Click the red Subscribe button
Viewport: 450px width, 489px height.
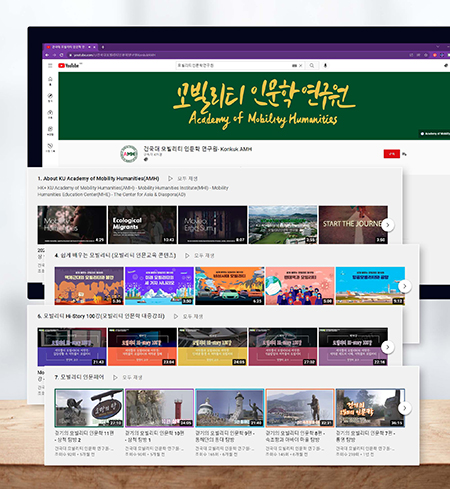pyautogui.click(x=391, y=154)
